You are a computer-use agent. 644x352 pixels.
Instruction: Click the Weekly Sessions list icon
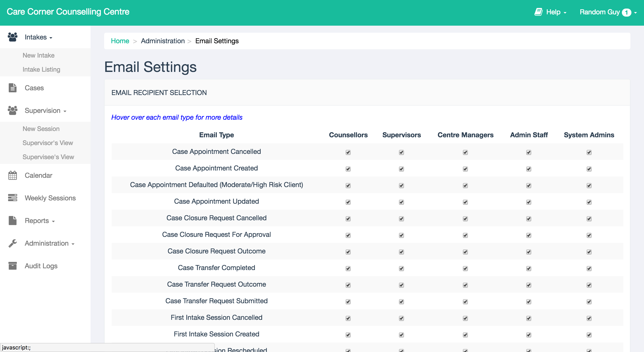[x=13, y=198]
